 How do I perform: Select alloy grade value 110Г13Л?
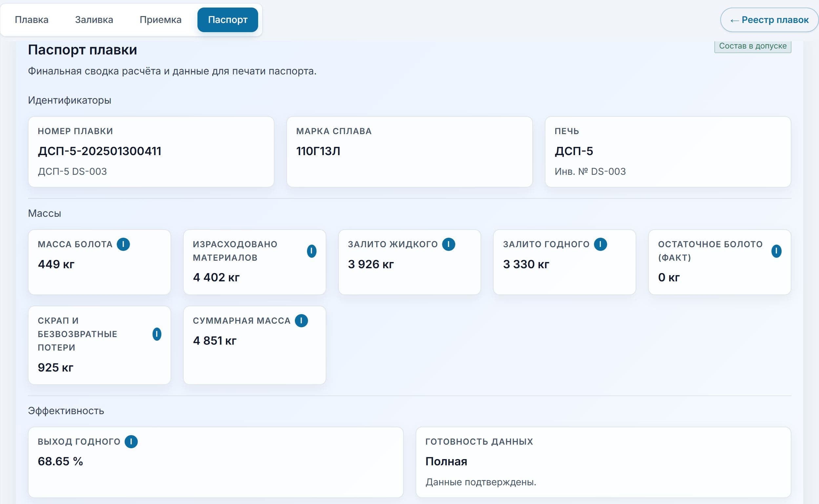pyautogui.click(x=318, y=151)
